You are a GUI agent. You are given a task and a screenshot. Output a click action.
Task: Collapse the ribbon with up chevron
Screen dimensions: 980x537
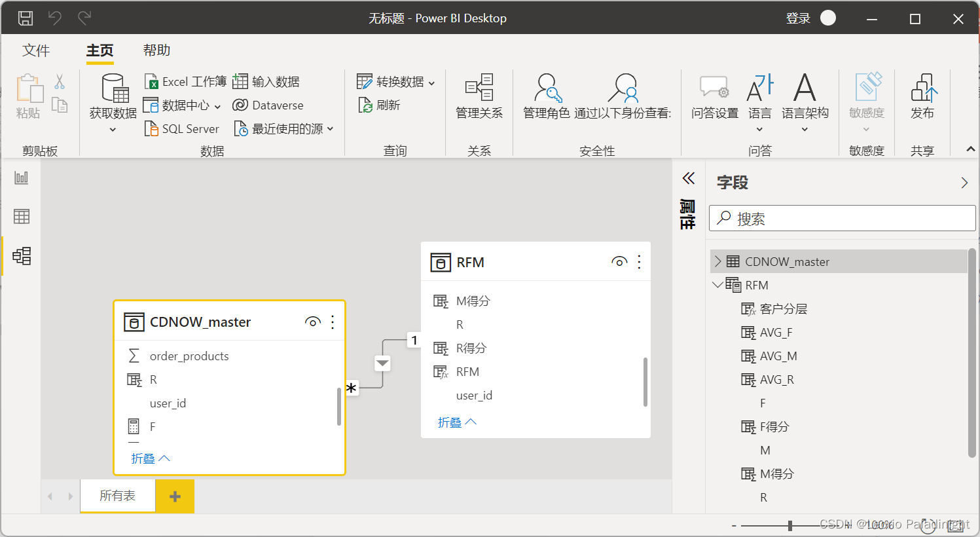click(970, 150)
